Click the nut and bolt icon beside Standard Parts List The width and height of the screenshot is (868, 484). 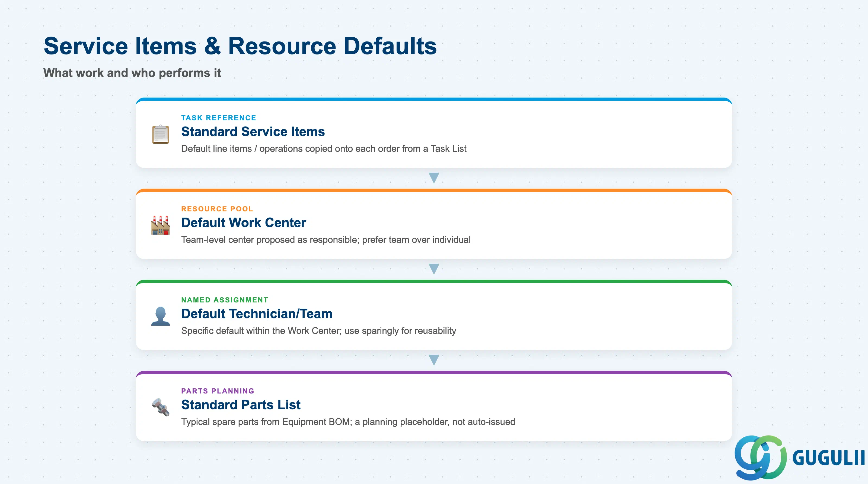click(x=160, y=407)
